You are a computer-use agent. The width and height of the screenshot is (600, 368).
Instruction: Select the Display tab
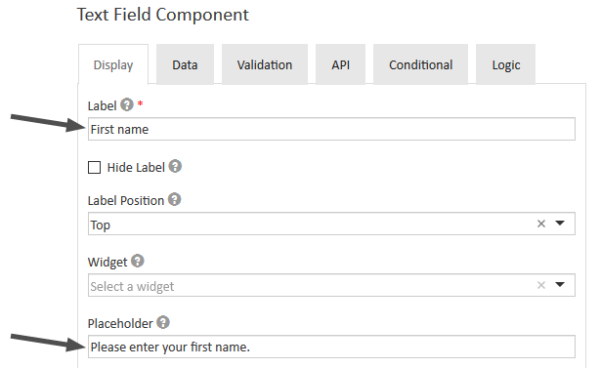click(113, 64)
